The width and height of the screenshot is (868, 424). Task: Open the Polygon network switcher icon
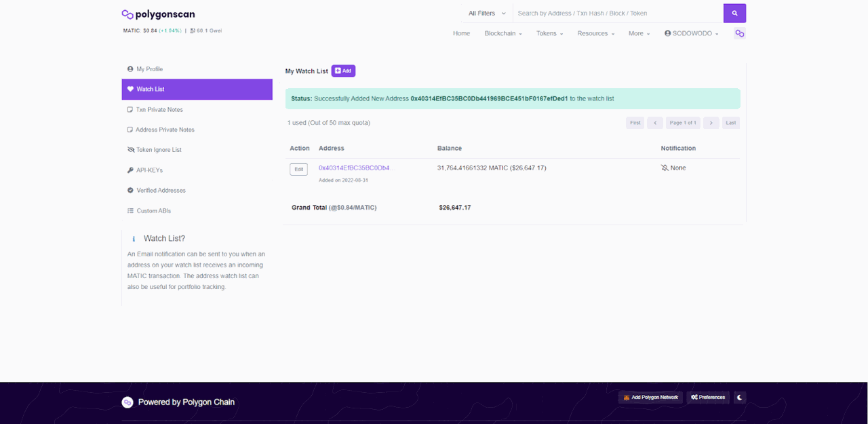[739, 33]
